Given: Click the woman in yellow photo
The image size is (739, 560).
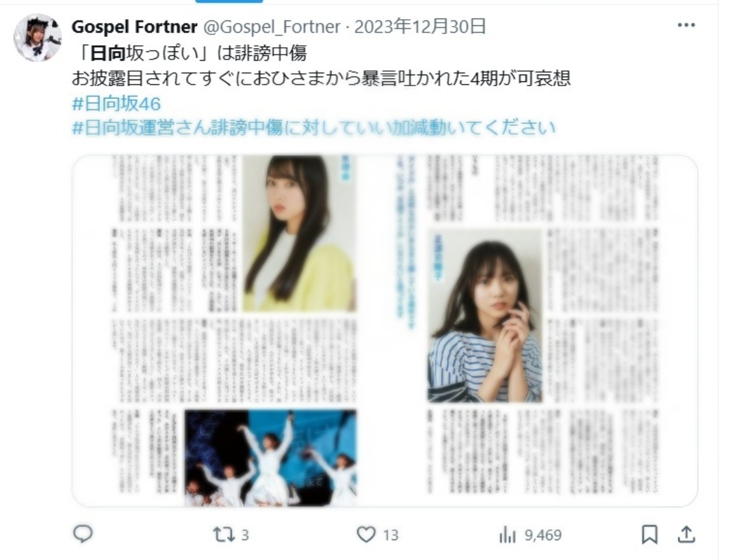Looking at the screenshot, I should tap(299, 234).
